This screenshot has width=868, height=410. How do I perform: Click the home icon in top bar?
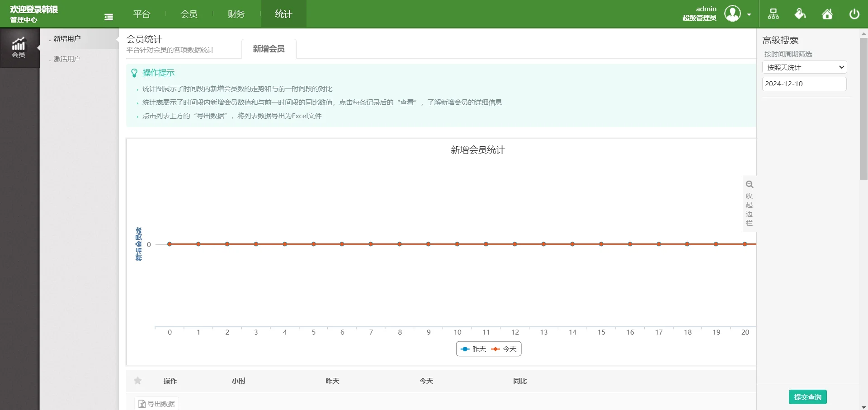tap(827, 14)
